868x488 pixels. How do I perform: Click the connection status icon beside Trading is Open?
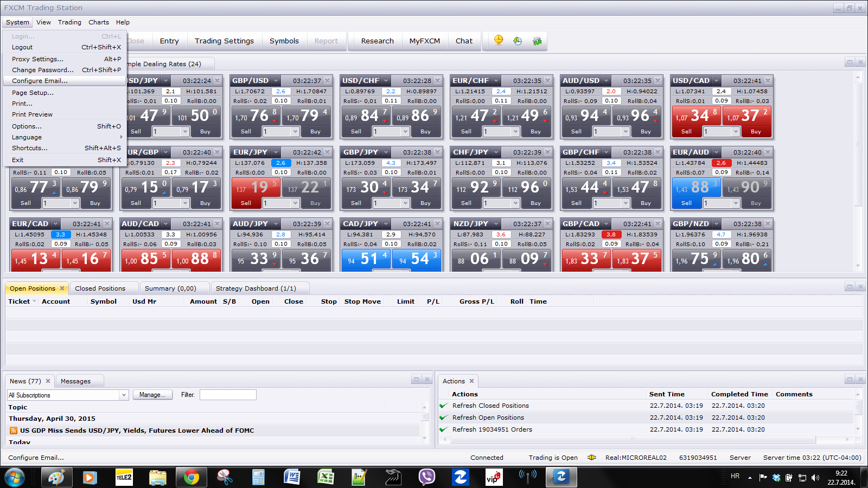pyautogui.click(x=592, y=458)
